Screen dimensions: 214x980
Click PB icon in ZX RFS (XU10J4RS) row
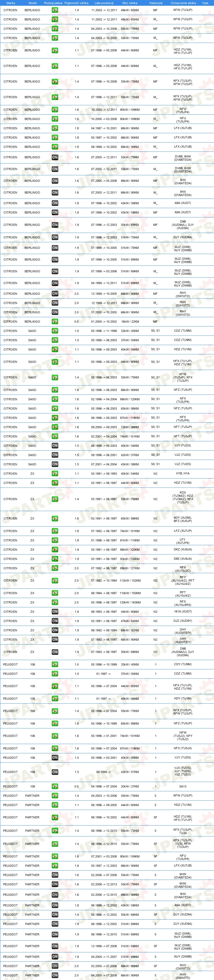click(55, 603)
